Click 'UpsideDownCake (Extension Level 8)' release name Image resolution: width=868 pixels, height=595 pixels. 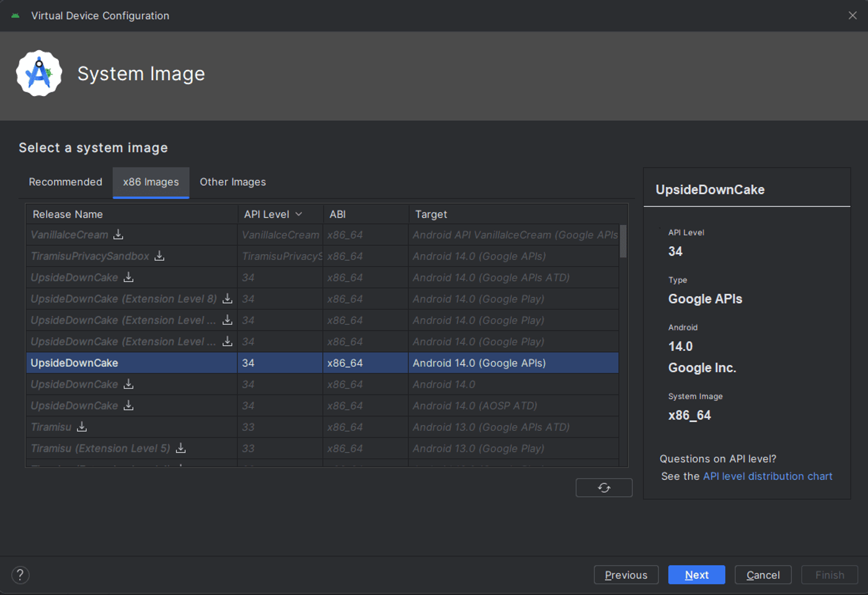(124, 299)
